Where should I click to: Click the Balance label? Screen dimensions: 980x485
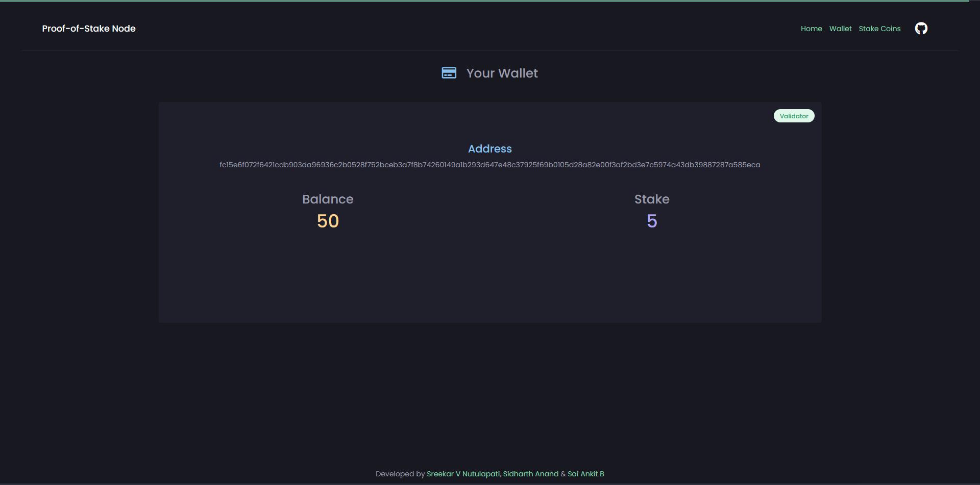(x=328, y=199)
